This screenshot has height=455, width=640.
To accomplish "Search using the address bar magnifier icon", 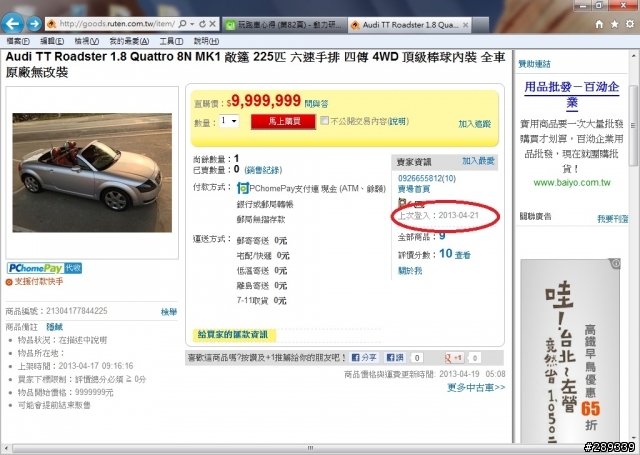I will pyautogui.click(x=183, y=24).
